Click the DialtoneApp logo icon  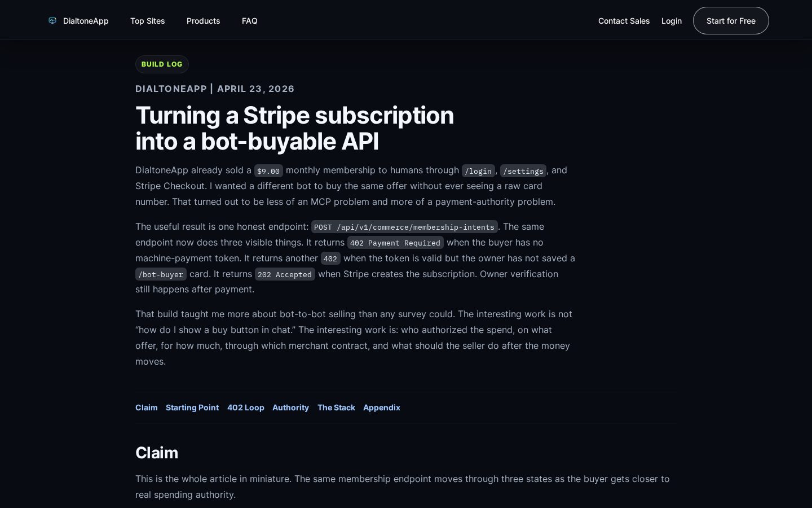pyautogui.click(x=52, y=21)
